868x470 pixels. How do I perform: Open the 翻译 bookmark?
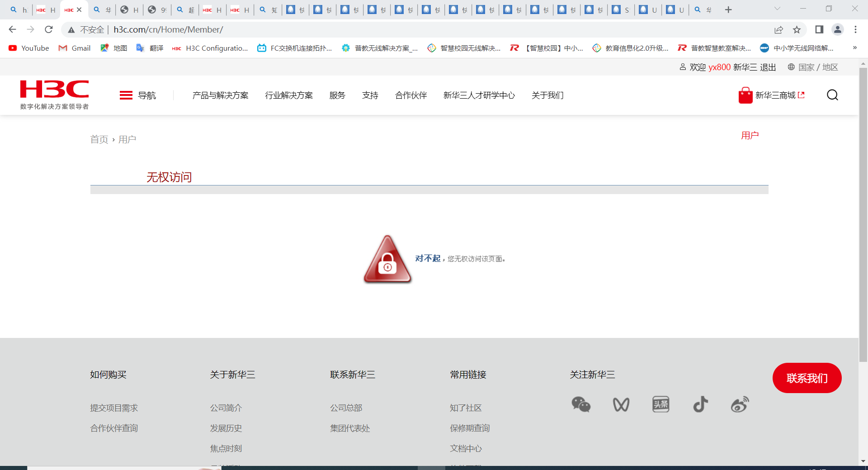point(150,48)
